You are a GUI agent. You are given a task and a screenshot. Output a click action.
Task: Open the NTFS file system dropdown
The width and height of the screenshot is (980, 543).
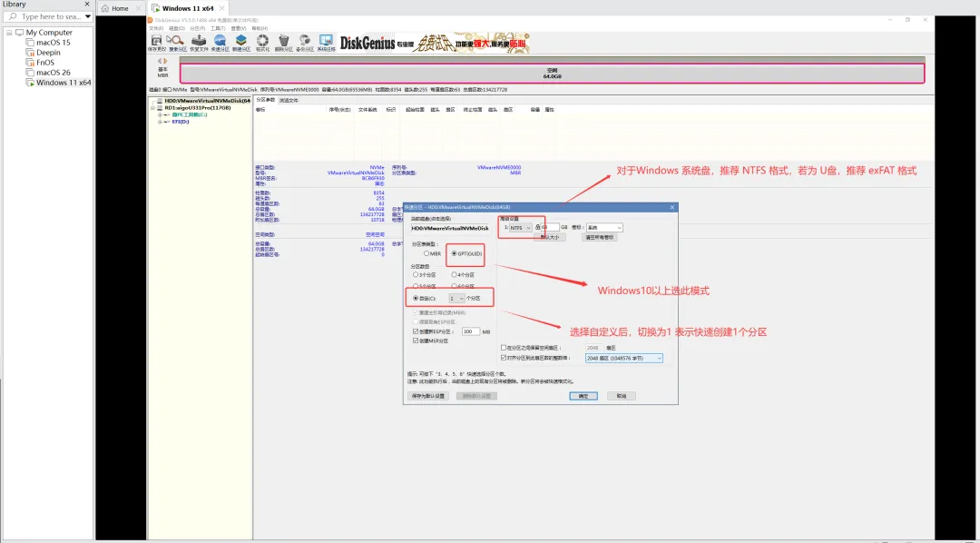tap(520, 228)
